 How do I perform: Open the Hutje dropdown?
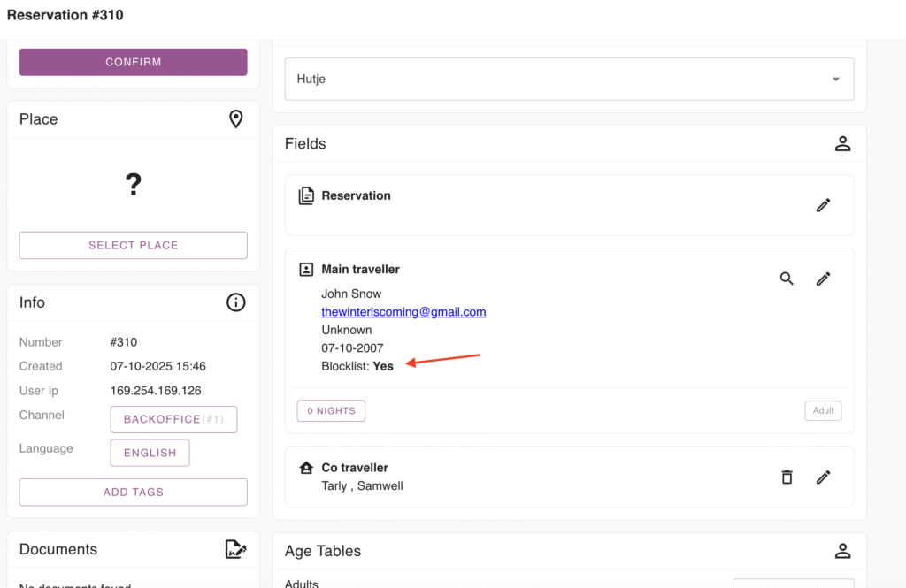569,80
